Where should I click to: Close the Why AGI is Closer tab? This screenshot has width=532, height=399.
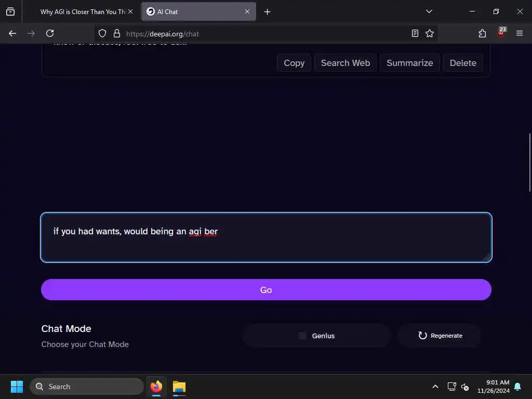(130, 11)
